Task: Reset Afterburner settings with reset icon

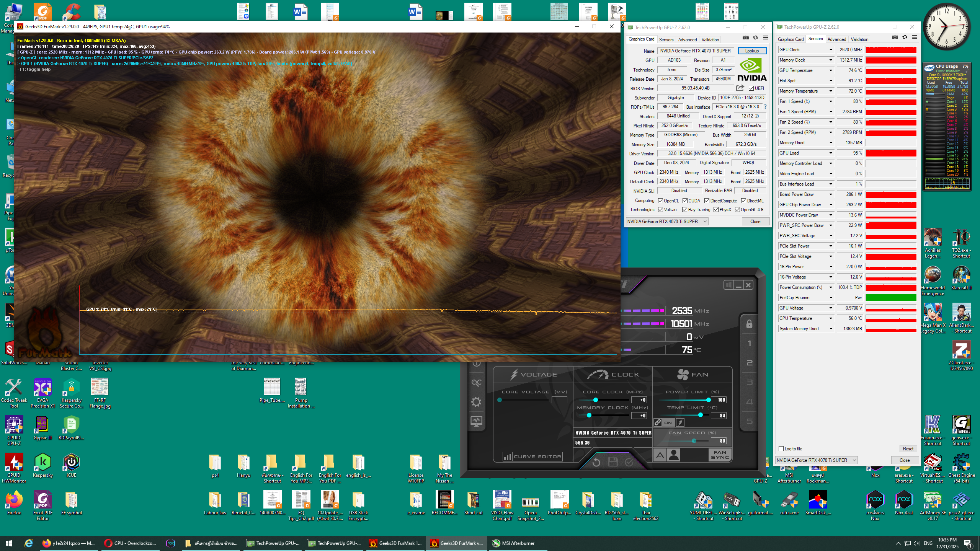Action: click(596, 462)
